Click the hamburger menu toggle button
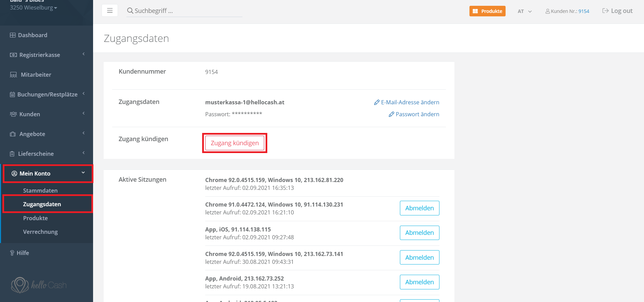Viewport: 644px width, 302px height. tap(110, 11)
